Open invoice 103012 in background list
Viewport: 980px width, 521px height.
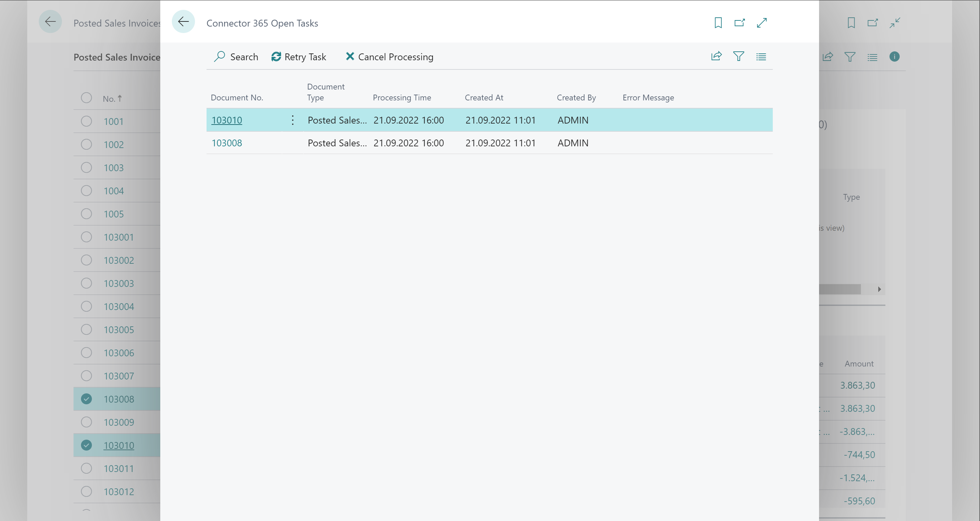coord(119,492)
